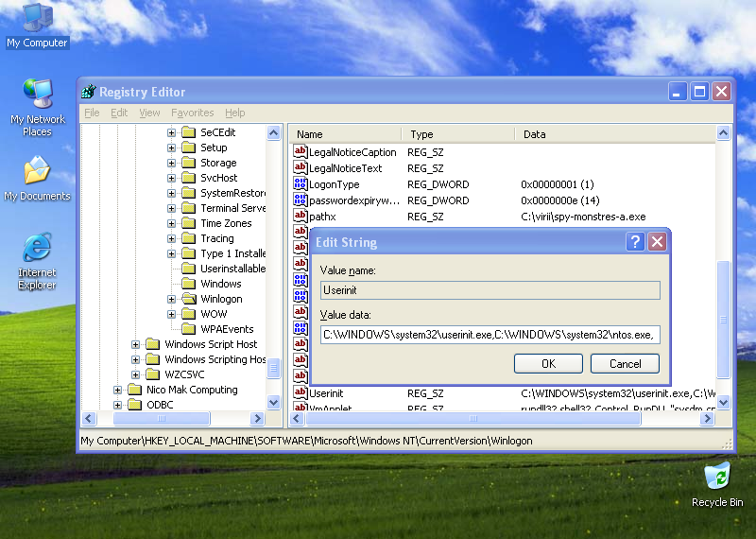Expand the WZCSVC tree node
Screen dimensions: 756x539
135,374
